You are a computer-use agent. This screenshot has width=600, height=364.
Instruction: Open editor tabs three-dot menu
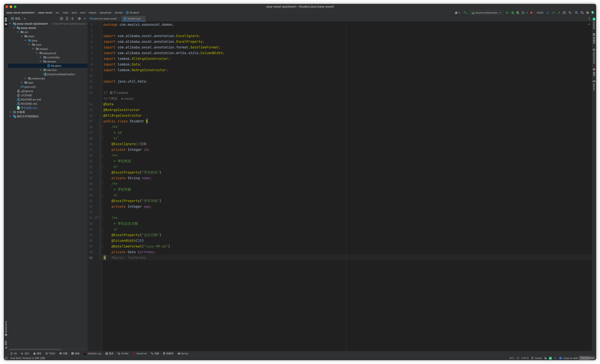[589, 19]
